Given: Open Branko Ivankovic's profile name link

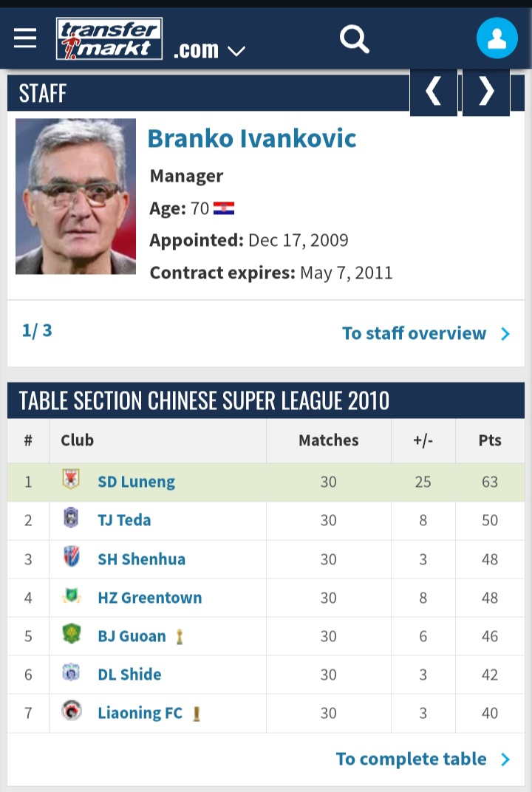Looking at the screenshot, I should 252,138.
